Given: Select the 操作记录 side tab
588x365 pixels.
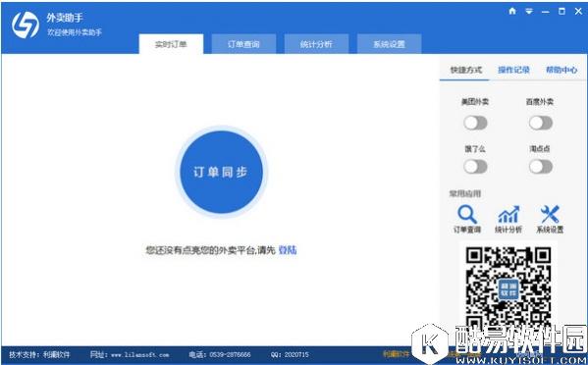Looking at the screenshot, I should [x=513, y=70].
